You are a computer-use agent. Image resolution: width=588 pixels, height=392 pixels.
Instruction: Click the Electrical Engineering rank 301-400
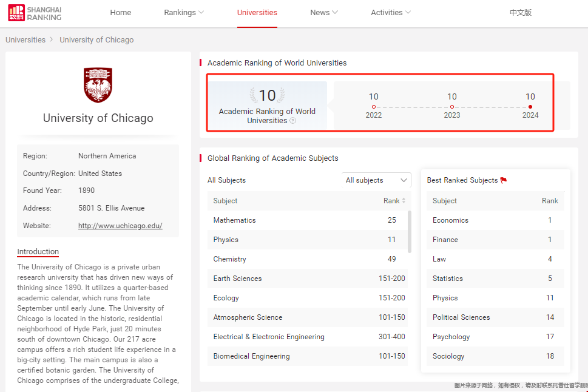pos(392,337)
